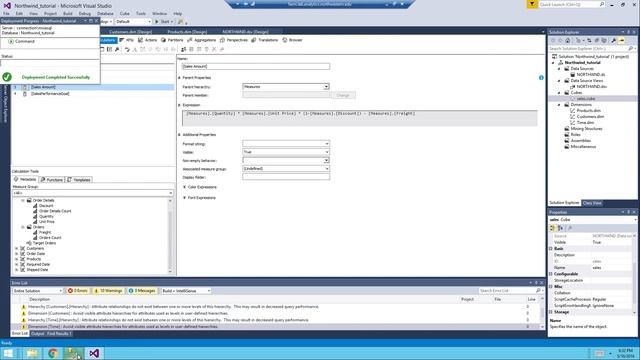Switch to the Perspectives tab
Viewport: 640px width, 360px height.
(x=233, y=40)
